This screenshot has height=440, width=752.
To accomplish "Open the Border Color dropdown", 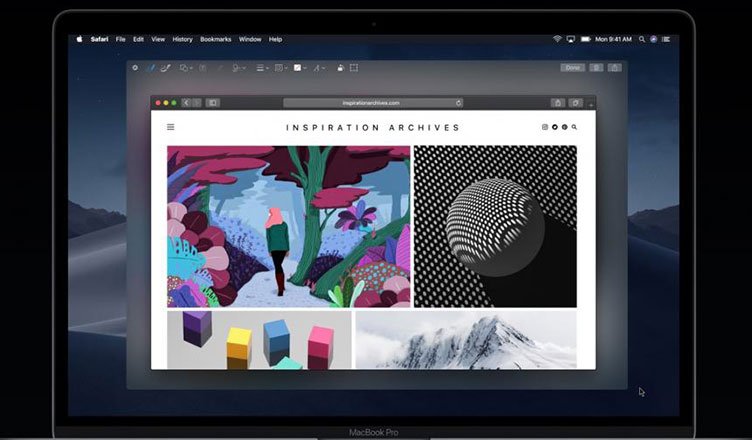I will coord(281,68).
